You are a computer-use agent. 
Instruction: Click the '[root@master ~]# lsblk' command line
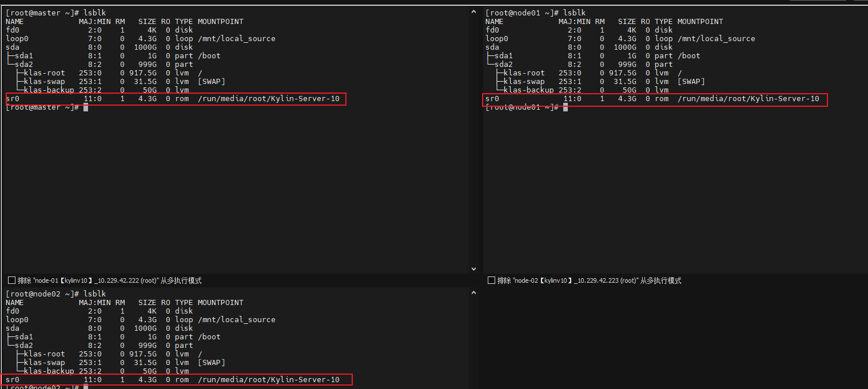55,13
